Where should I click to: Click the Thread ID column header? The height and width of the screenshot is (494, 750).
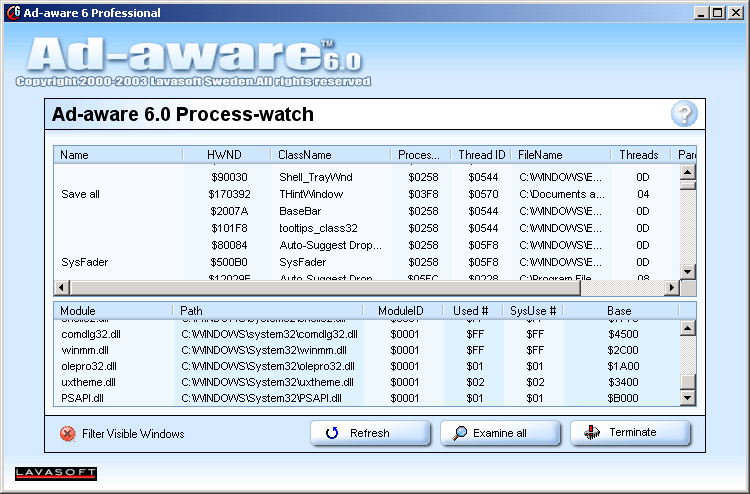tap(481, 155)
